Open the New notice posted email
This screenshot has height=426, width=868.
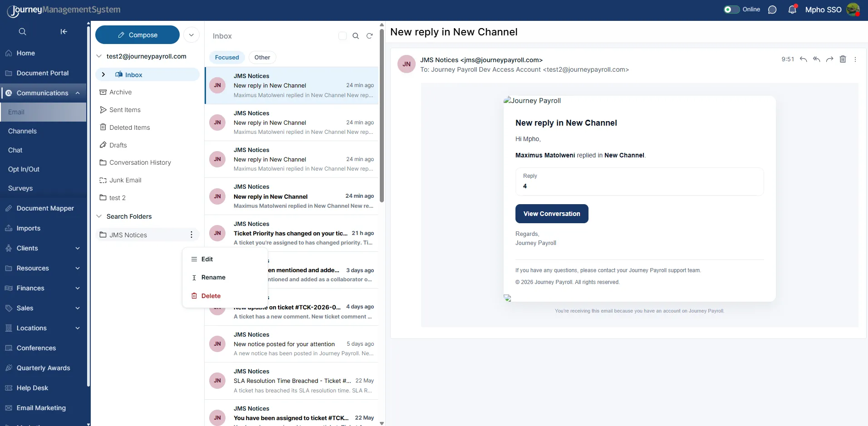[291, 344]
